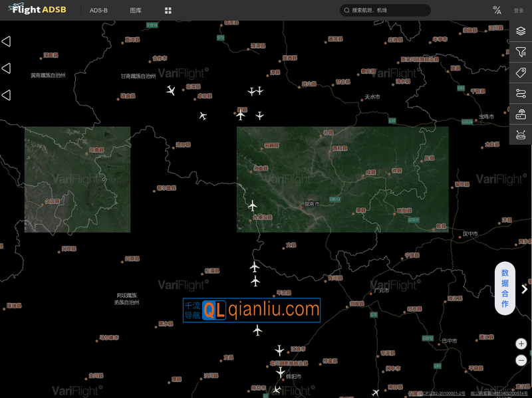Open the map layers panel
The image size is (532, 398).
tap(521, 31)
